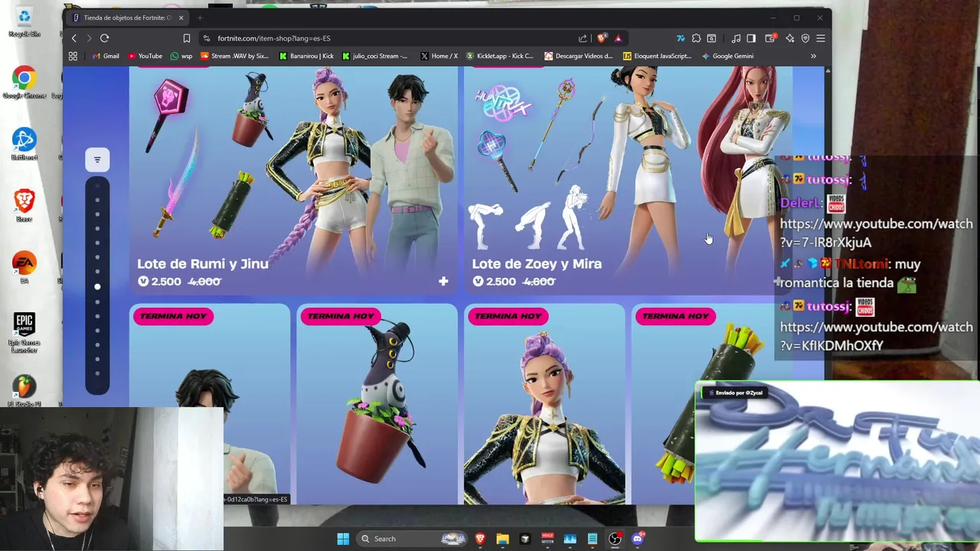Open Brave from the taskbar
Viewport: 980px width, 551px height.
480,539
